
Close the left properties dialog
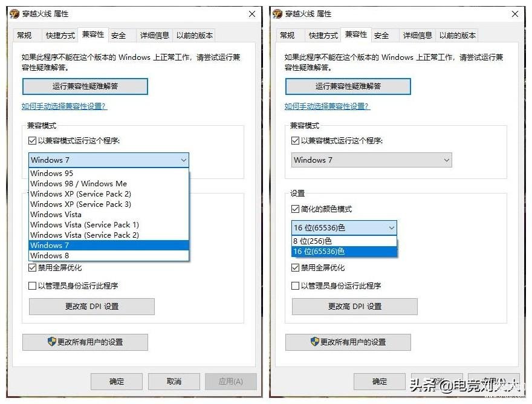[x=252, y=14]
